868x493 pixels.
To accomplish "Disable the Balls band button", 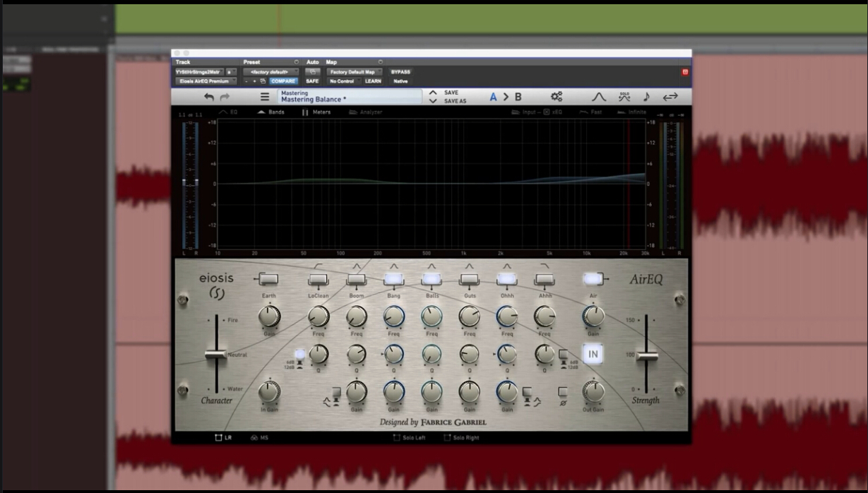I will pos(432,279).
